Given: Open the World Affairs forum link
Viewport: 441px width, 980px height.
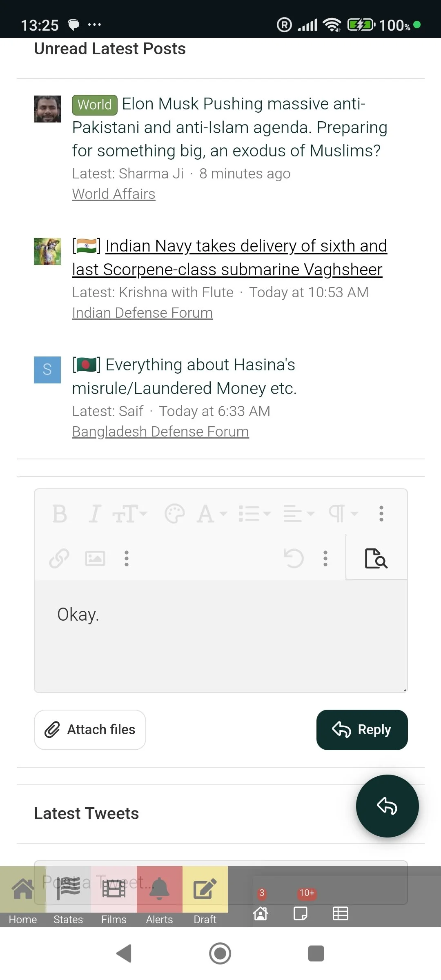Looking at the screenshot, I should [x=113, y=194].
